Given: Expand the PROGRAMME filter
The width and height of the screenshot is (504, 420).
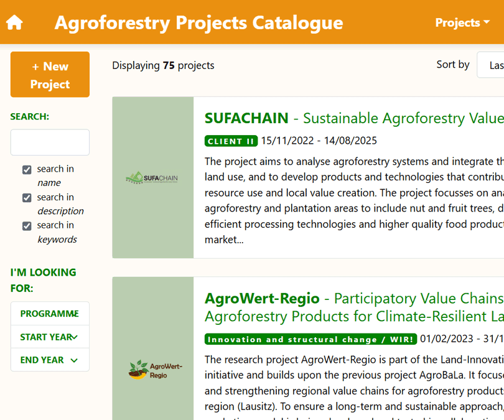Looking at the screenshot, I should pos(50,314).
